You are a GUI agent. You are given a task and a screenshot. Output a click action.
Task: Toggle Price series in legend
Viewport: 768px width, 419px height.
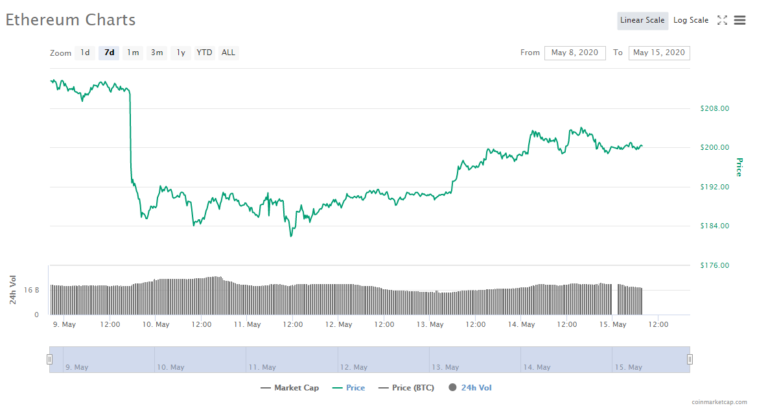(x=348, y=388)
